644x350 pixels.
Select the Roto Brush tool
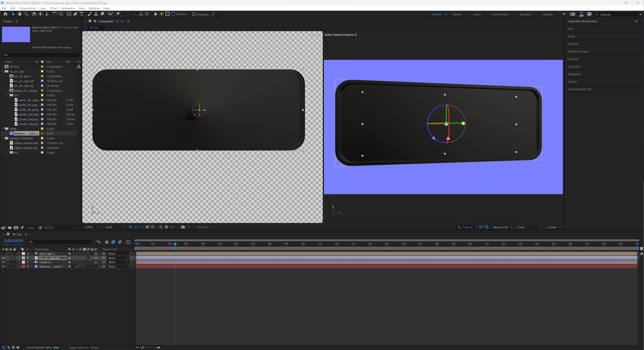(x=110, y=14)
